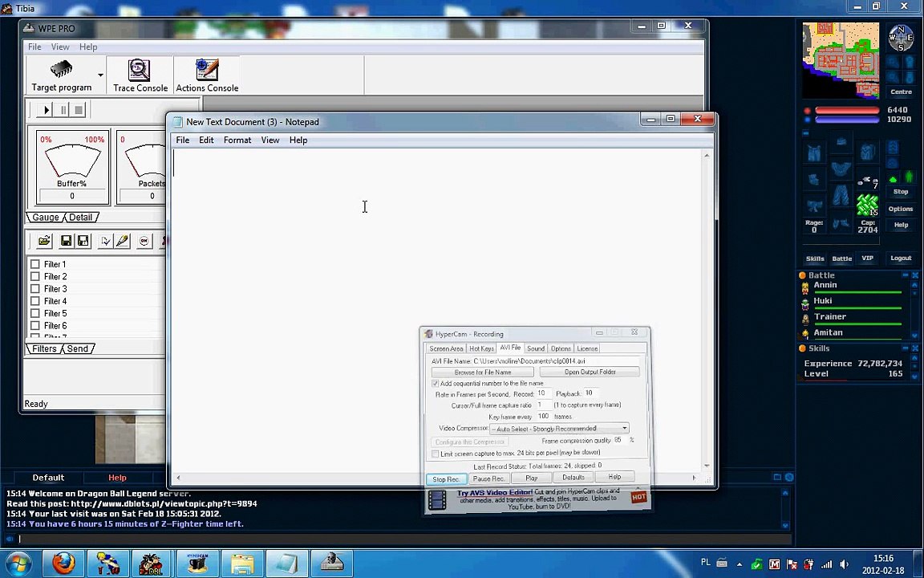
Task: Expand the Target program dropdown arrow
Action: click(x=101, y=75)
